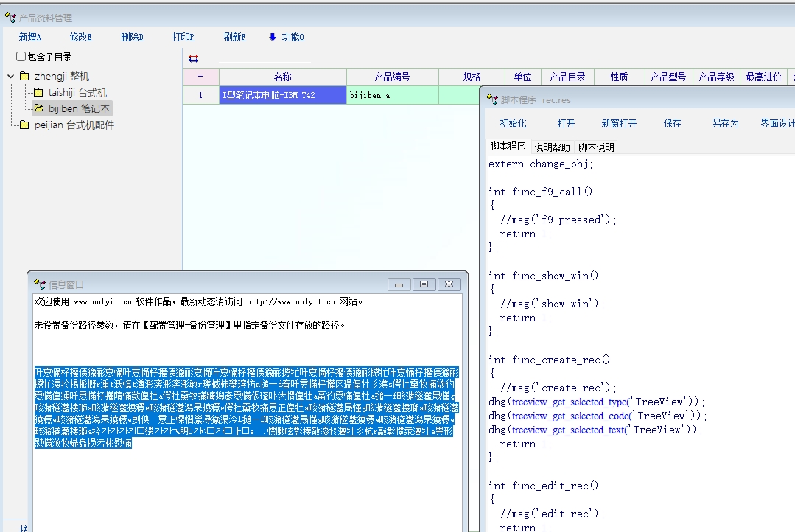Maximize the 信息窗口 window

point(424,284)
